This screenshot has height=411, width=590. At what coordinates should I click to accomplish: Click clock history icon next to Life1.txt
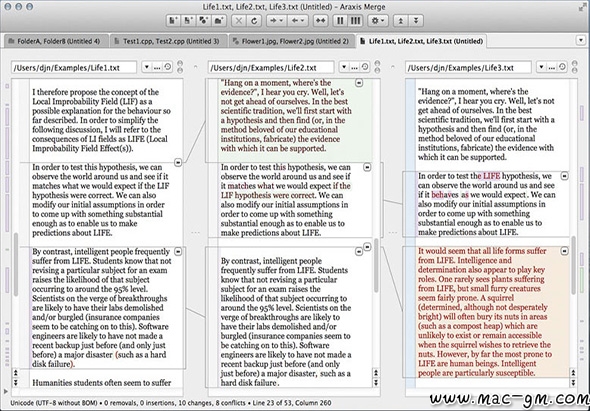[167, 67]
